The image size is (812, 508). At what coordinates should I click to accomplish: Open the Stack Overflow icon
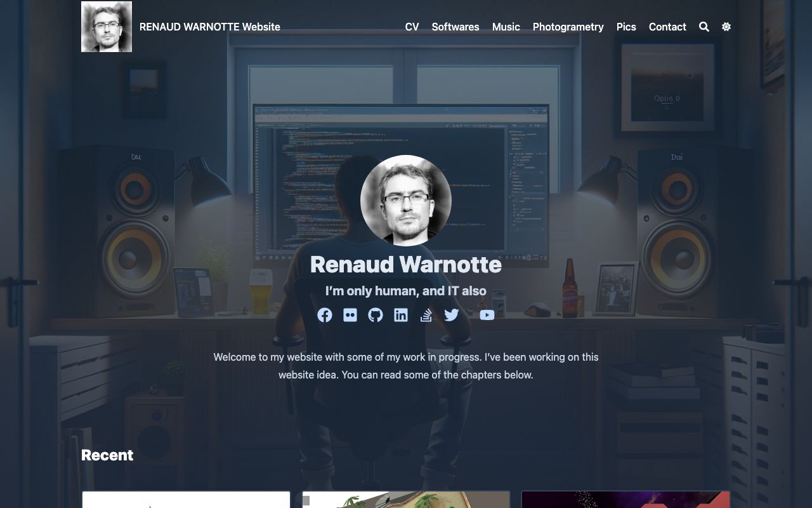426,315
